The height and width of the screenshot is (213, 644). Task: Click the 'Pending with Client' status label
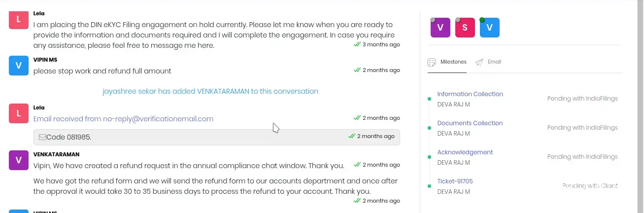click(x=590, y=186)
